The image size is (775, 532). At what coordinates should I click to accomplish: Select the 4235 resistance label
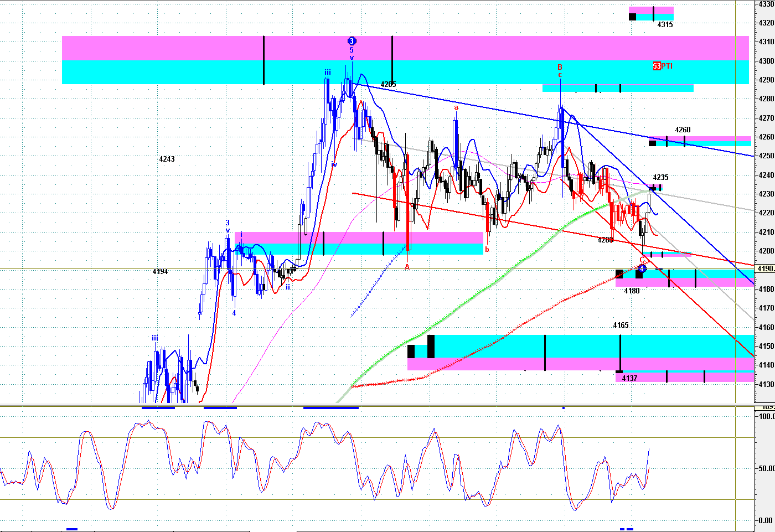coord(660,178)
